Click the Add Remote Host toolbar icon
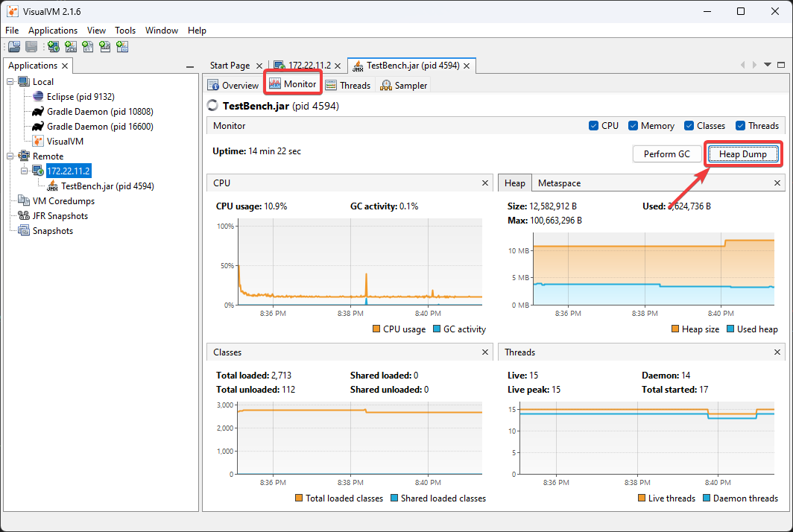Viewport: 793px width, 532px height. 53,47
